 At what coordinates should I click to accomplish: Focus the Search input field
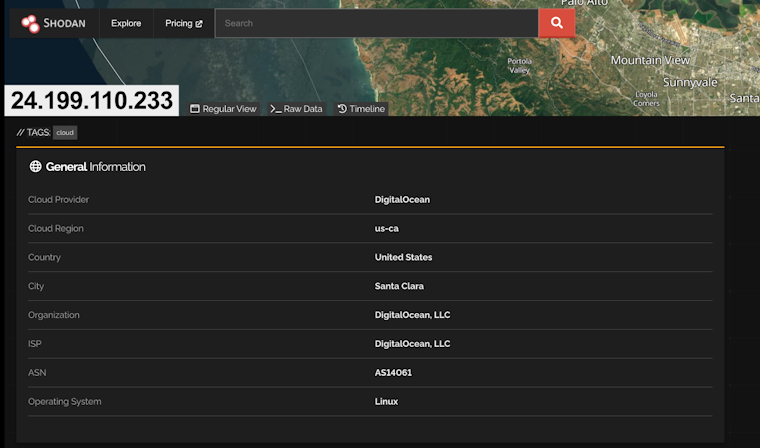(x=377, y=23)
